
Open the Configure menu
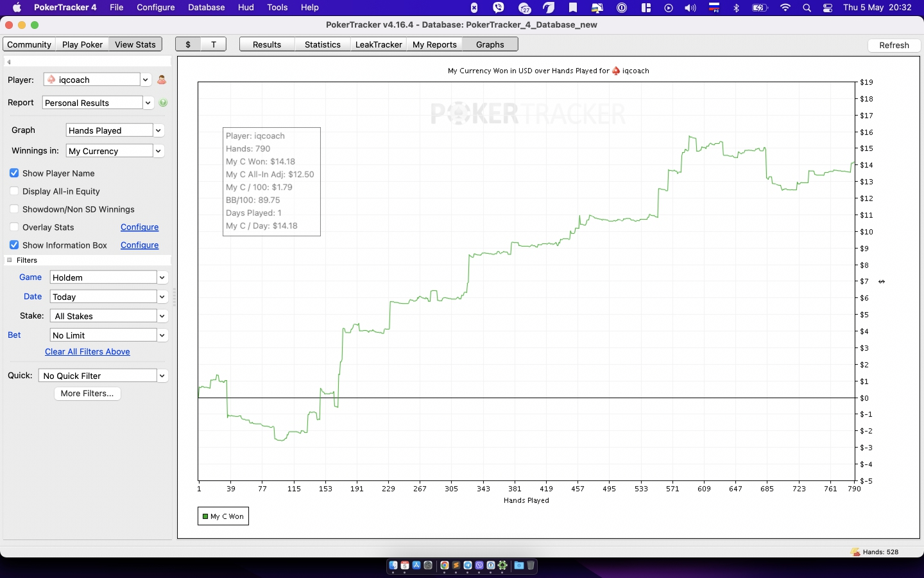click(156, 8)
